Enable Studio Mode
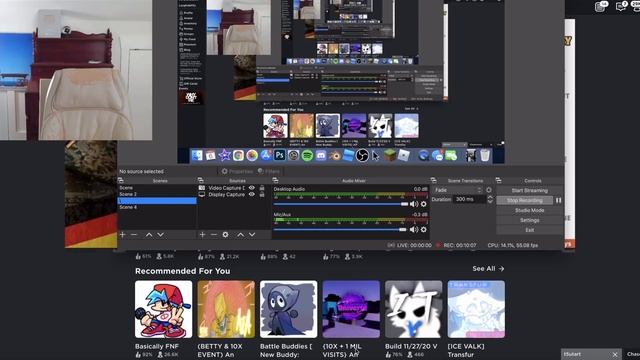Screen dimensions: 640x360 [x=529, y=210]
